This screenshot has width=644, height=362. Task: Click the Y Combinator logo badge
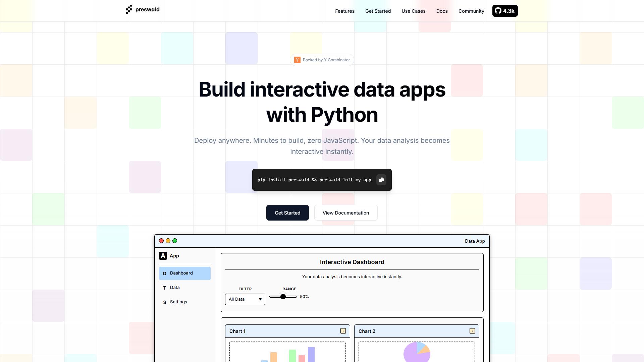coord(297,60)
